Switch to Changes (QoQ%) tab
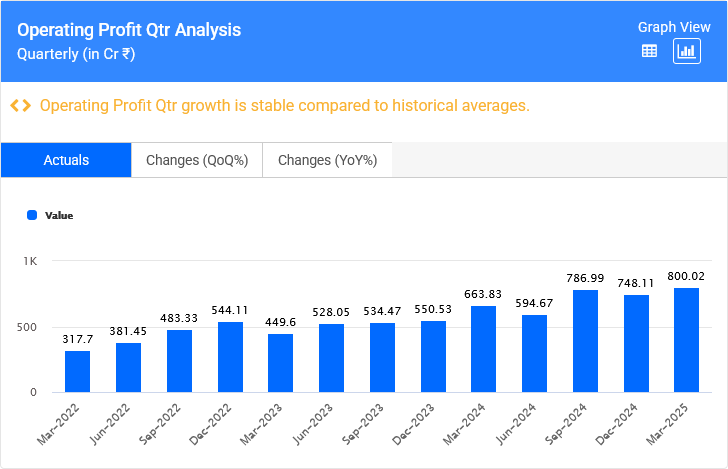728x469 pixels. coord(197,160)
